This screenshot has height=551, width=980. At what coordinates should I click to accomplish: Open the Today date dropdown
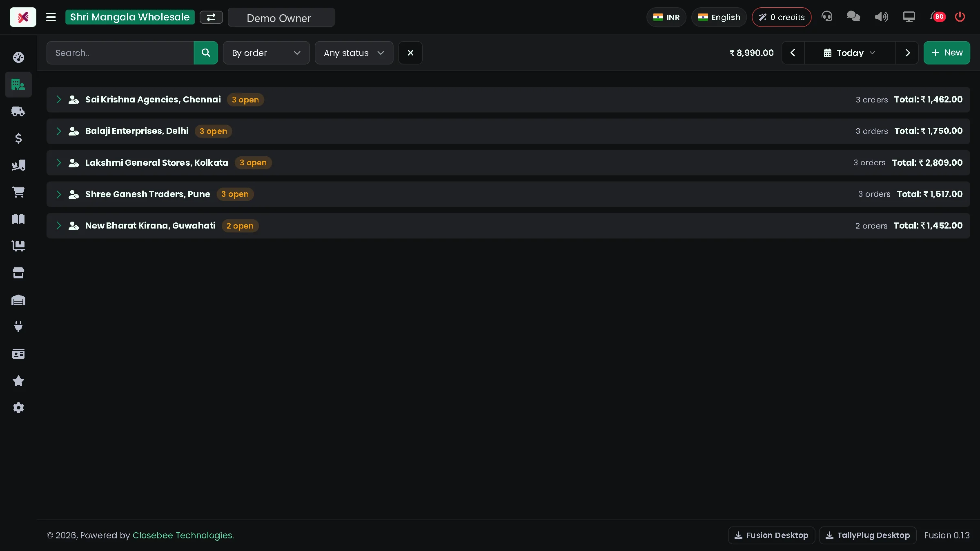(850, 53)
